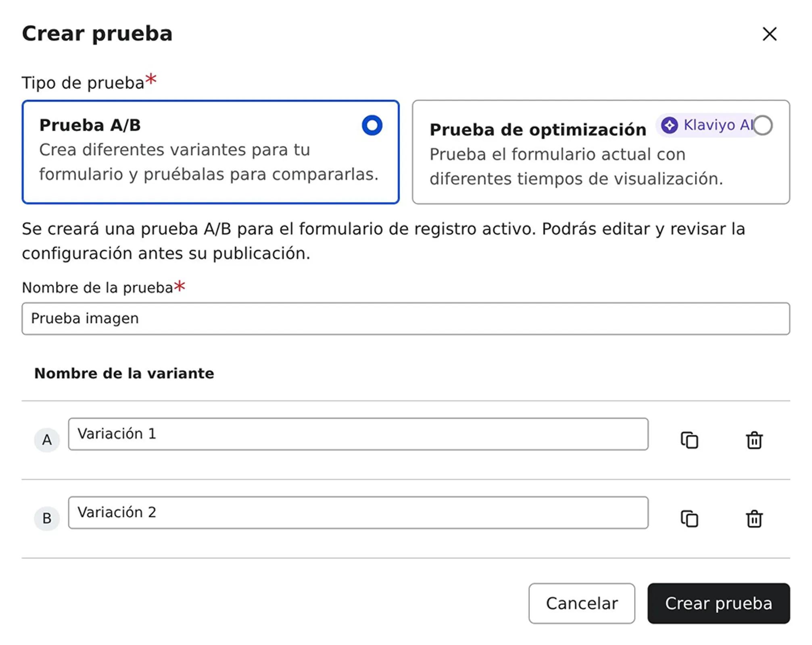This screenshot has height=645, width=812.
Task: Edit the Variación 1 name field
Action: [358, 434]
